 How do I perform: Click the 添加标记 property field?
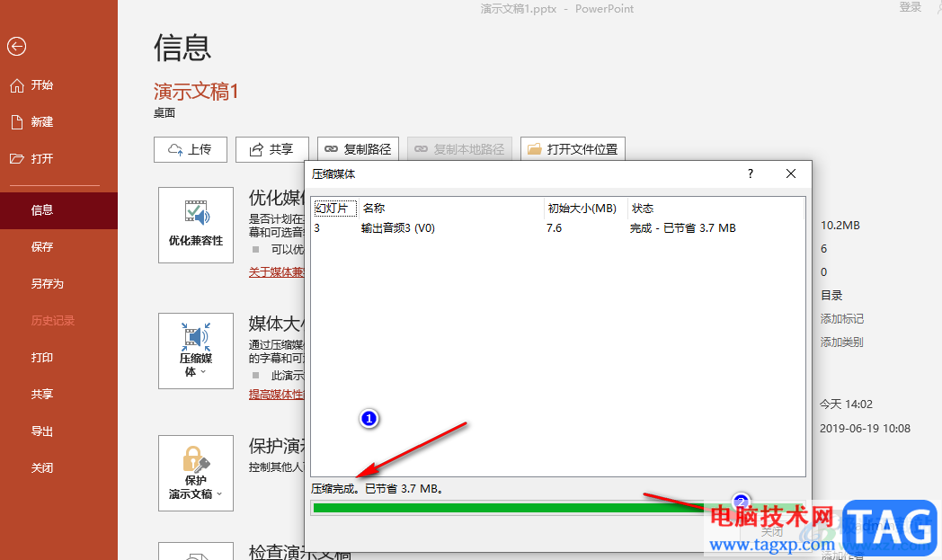pyautogui.click(x=841, y=319)
